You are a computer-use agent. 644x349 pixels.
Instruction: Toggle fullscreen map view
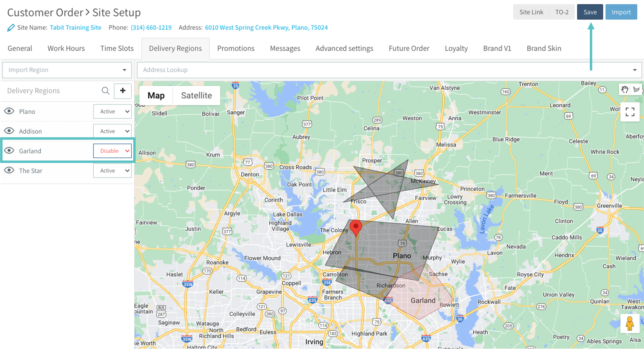(x=630, y=112)
